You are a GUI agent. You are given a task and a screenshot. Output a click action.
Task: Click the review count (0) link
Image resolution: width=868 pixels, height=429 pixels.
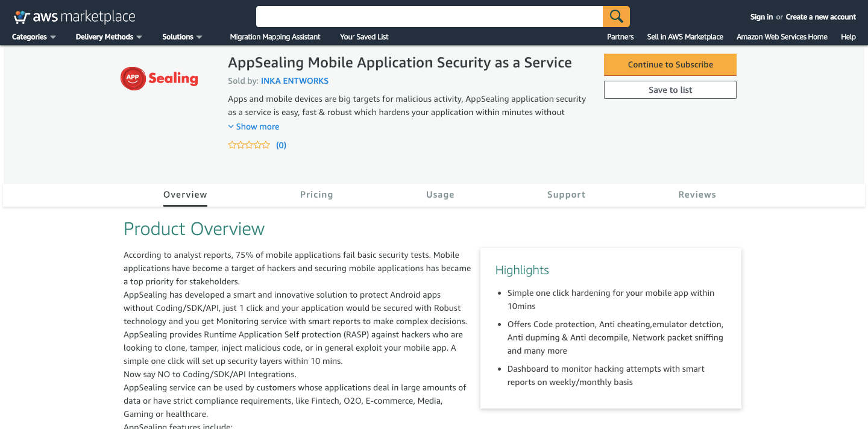pos(281,145)
